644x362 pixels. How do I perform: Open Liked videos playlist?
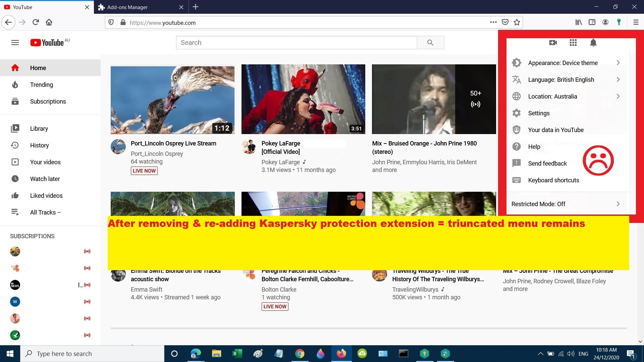[50, 195]
